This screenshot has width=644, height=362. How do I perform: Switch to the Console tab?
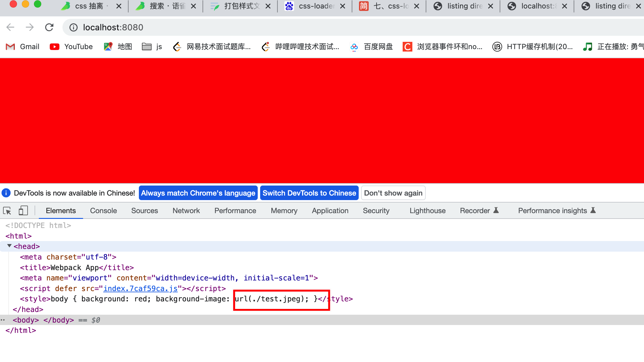click(103, 211)
